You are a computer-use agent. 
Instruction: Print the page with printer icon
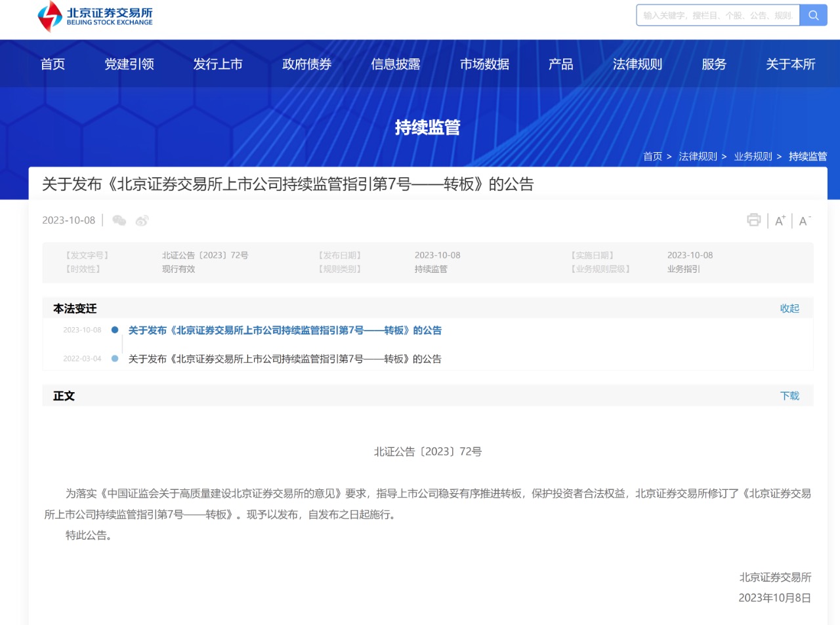click(754, 220)
